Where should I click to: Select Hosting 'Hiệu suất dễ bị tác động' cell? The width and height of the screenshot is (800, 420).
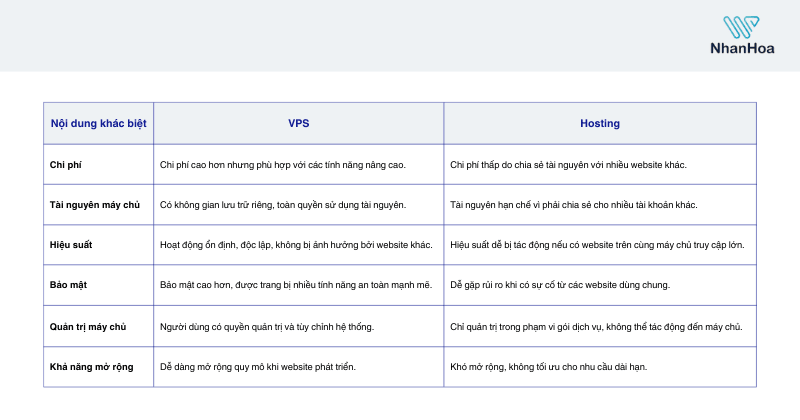pos(600,245)
